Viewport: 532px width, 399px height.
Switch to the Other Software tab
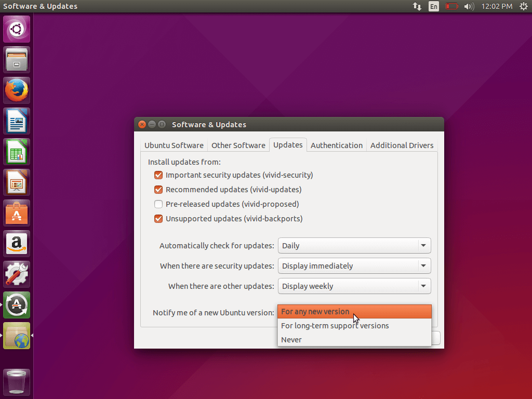pos(238,145)
